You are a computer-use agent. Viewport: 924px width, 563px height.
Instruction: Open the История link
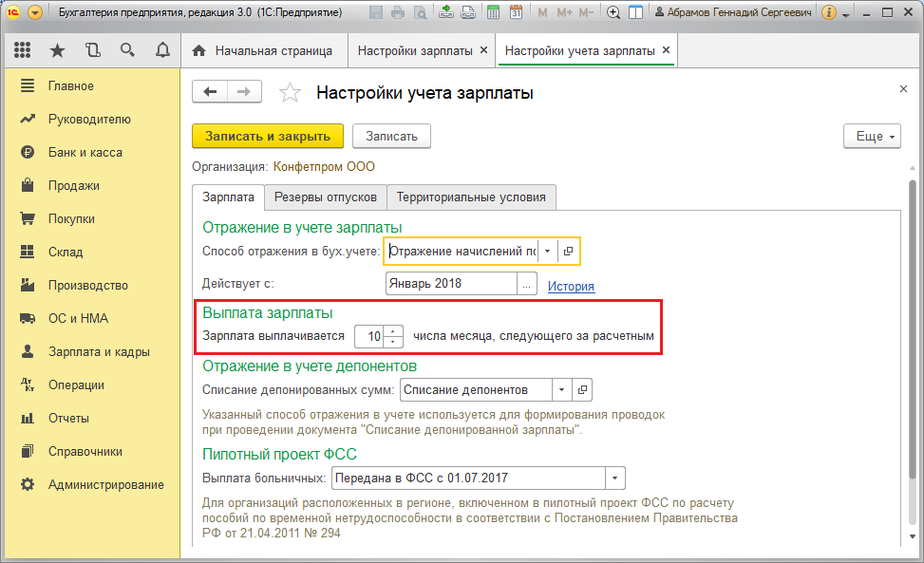click(571, 286)
